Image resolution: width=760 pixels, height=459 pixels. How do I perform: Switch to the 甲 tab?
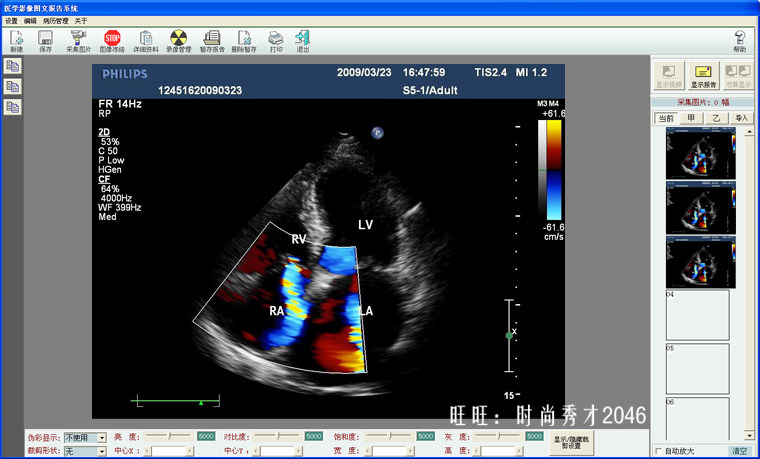tap(691, 118)
